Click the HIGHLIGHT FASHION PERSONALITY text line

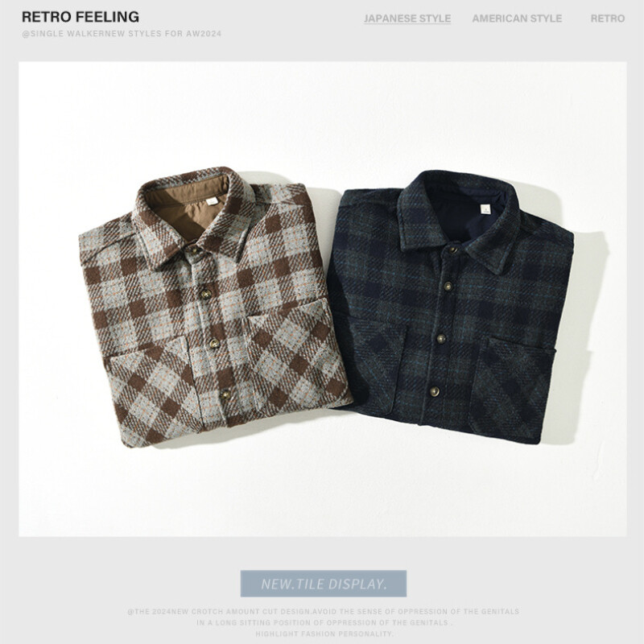click(324, 634)
